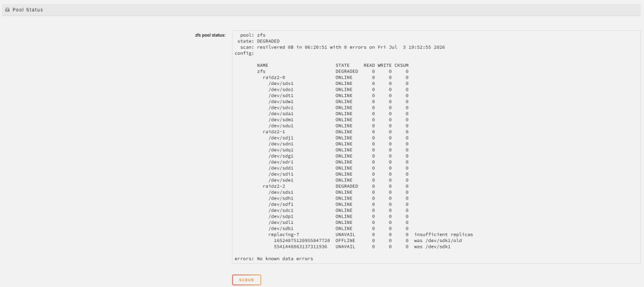Click the /dev/sde1 device row
Image resolution: width=644 pixels, height=287 pixels.
(339, 180)
